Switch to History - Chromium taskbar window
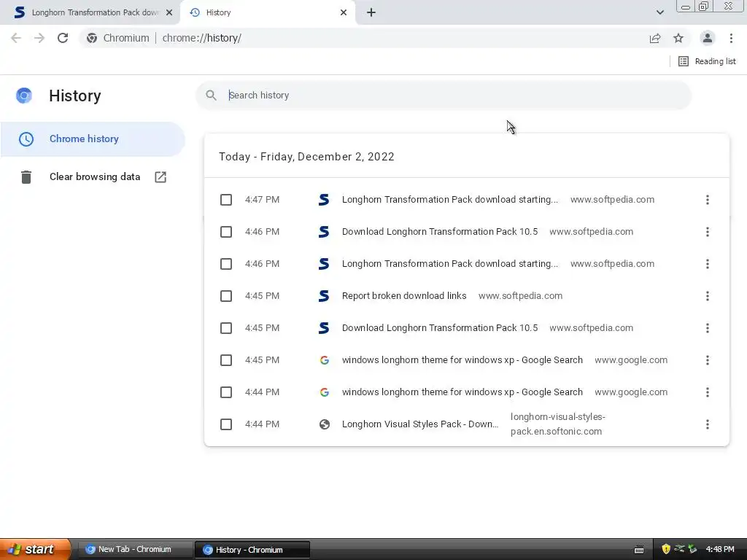The image size is (747, 560). pyautogui.click(x=252, y=550)
